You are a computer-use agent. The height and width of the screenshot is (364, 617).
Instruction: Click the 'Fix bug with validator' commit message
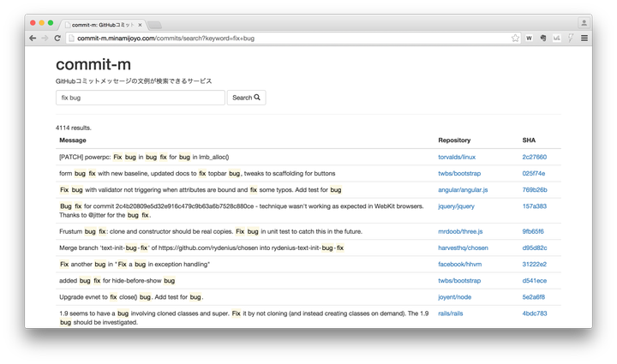coord(201,190)
